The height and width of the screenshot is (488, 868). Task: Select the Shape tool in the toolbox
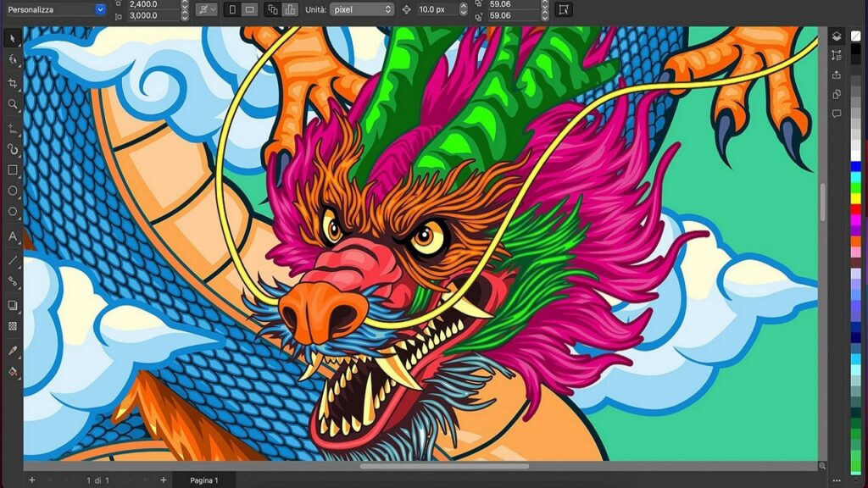pos(10,61)
